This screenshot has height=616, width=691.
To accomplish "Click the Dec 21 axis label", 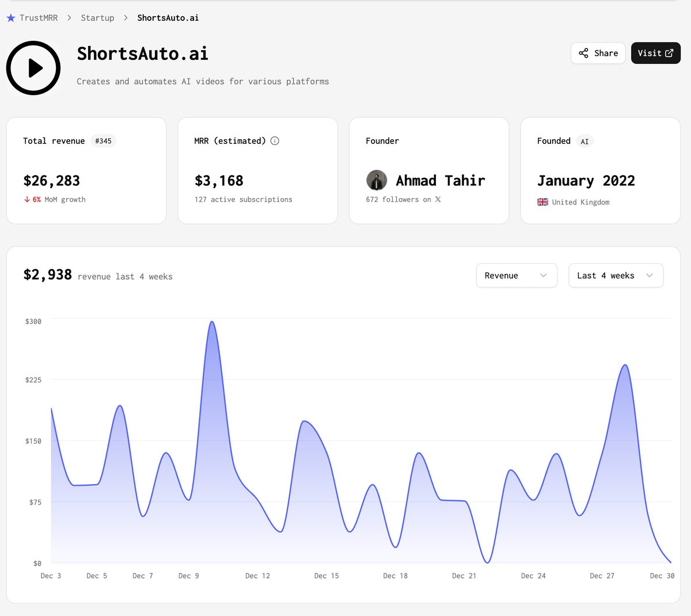I will coord(464,576).
